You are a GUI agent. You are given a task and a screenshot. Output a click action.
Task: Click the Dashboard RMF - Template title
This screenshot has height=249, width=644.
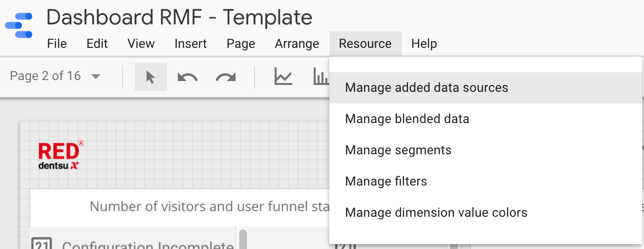(179, 18)
